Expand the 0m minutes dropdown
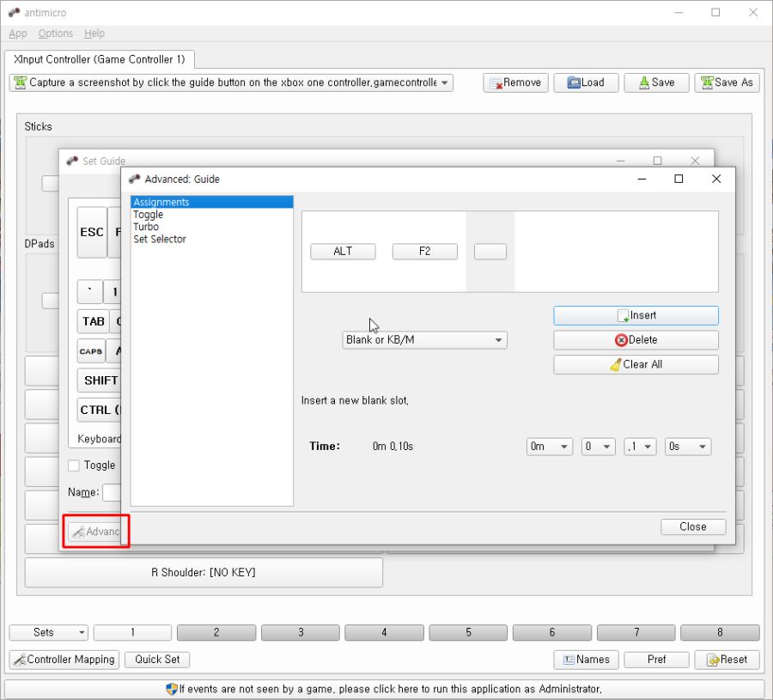The image size is (773, 700). point(550,447)
